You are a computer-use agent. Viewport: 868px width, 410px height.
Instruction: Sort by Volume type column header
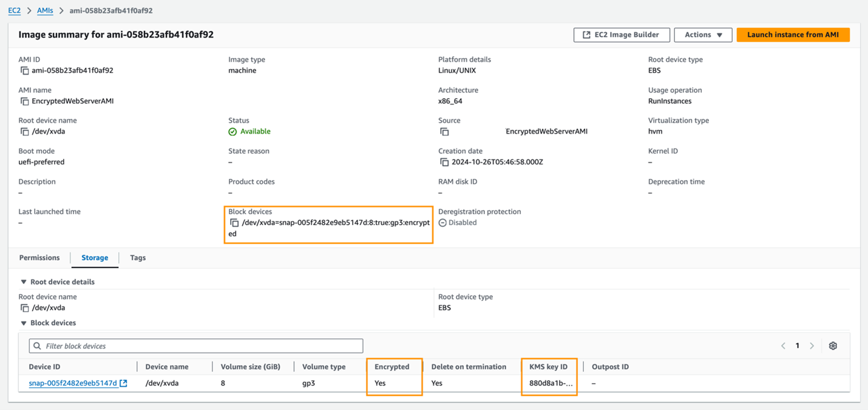[324, 367]
